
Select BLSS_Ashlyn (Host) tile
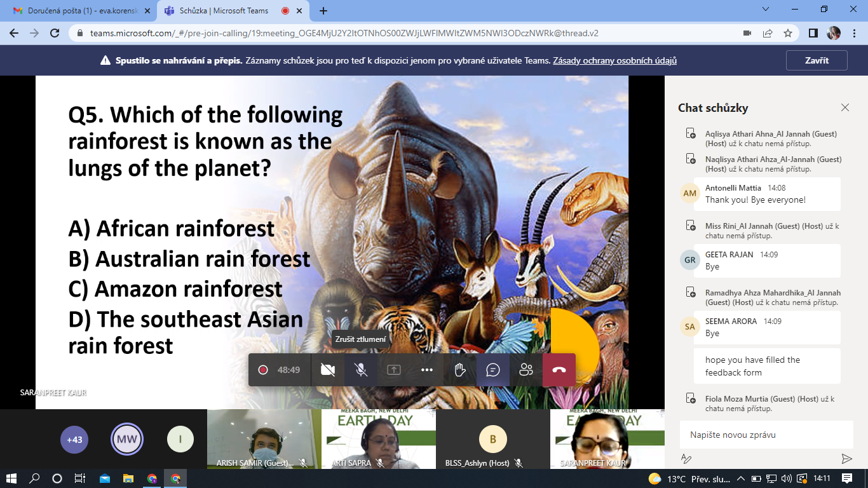(x=492, y=439)
